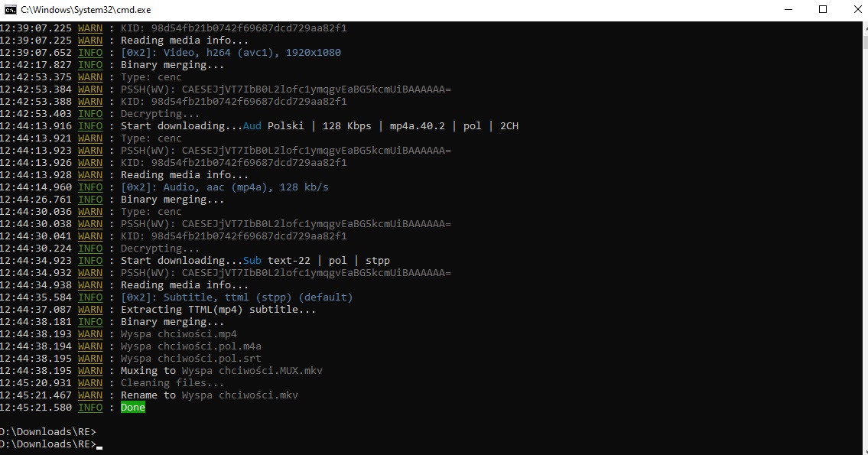The image size is (868, 455).
Task: Click the 12:45:21.580 timestamp
Action: point(35,408)
